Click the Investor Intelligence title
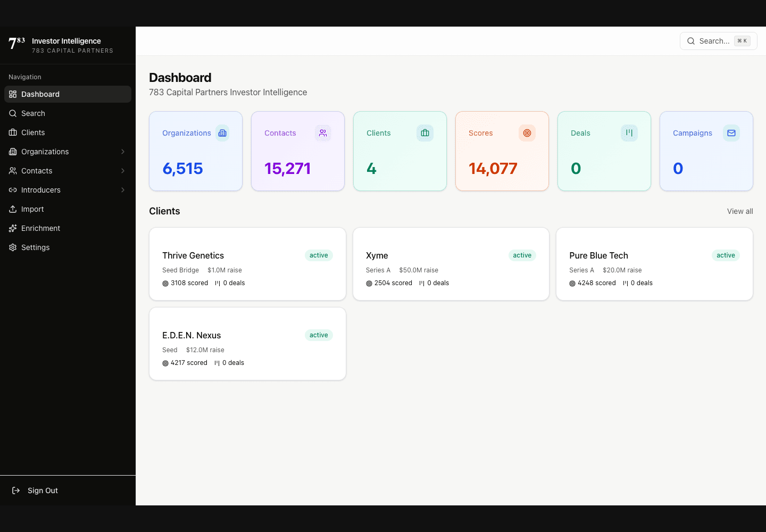 point(66,41)
